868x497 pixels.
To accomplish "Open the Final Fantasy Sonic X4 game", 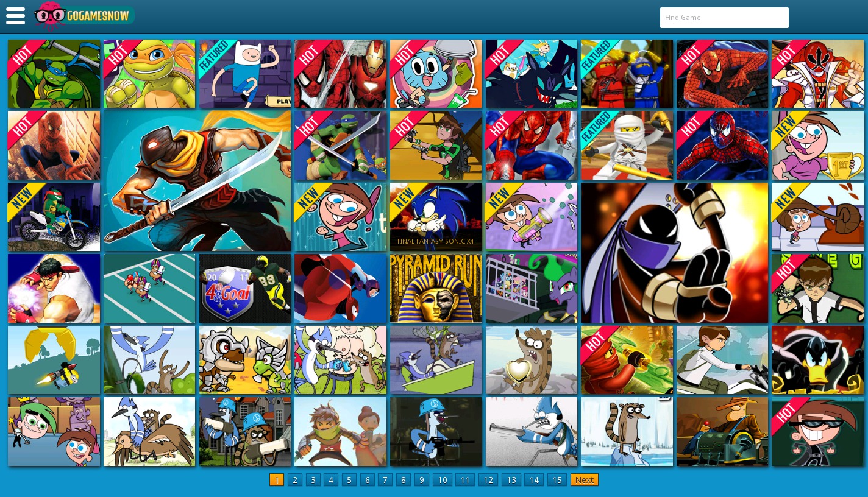I will [x=435, y=217].
